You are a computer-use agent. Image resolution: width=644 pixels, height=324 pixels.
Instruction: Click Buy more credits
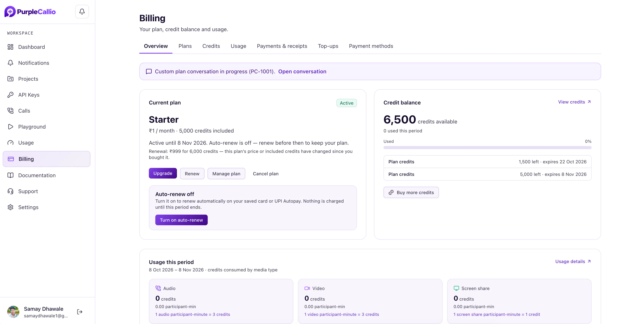point(411,192)
